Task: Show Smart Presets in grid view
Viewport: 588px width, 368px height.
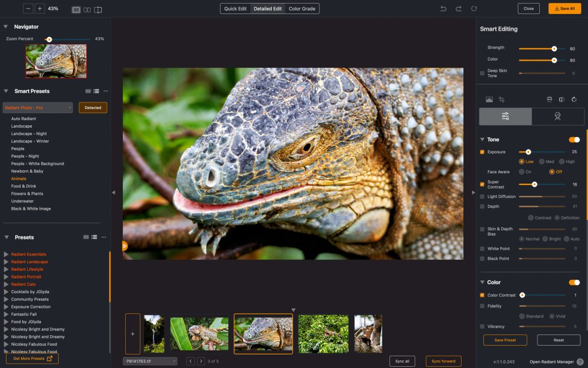Action: [88, 91]
